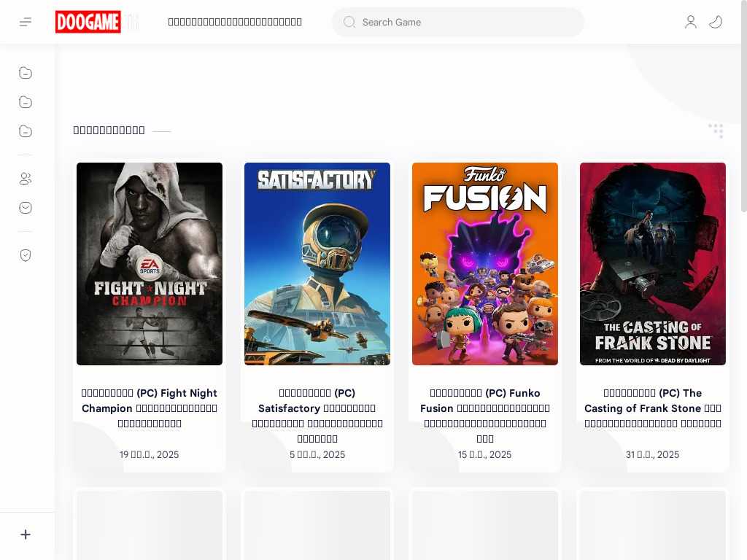Open the Satisfactory cover image
Screen dimensions: 747x560
click(317, 264)
